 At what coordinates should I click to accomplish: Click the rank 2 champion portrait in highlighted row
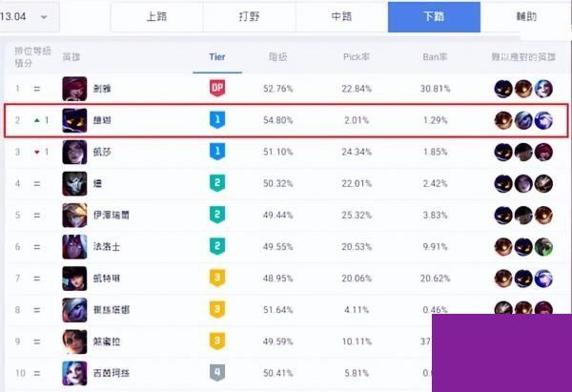click(74, 120)
